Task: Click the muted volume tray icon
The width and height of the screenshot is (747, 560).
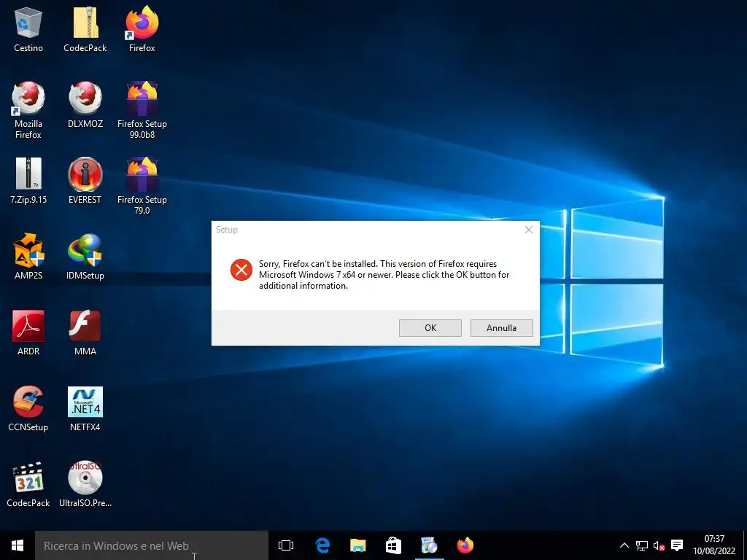Action: (x=659, y=545)
